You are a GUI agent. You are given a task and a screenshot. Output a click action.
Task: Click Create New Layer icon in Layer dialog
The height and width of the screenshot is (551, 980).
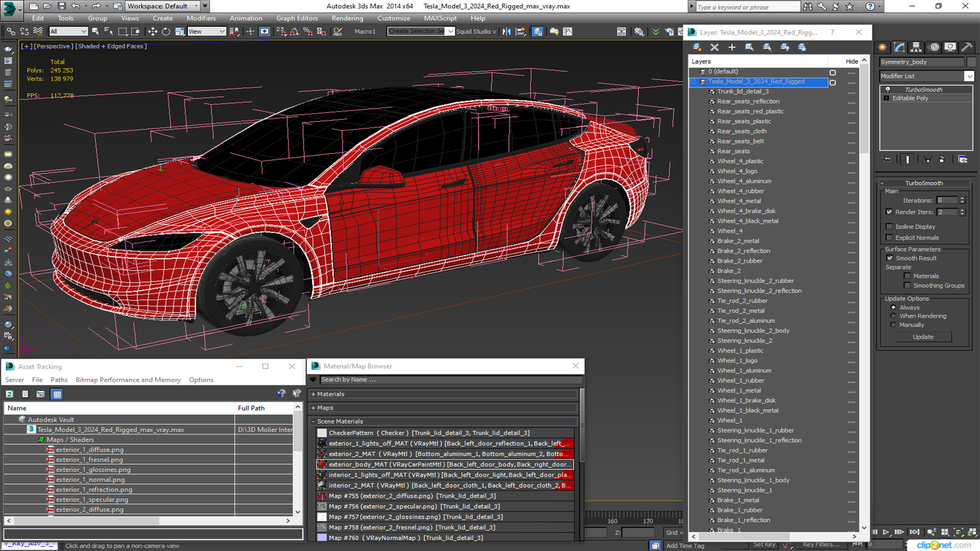coord(697,47)
